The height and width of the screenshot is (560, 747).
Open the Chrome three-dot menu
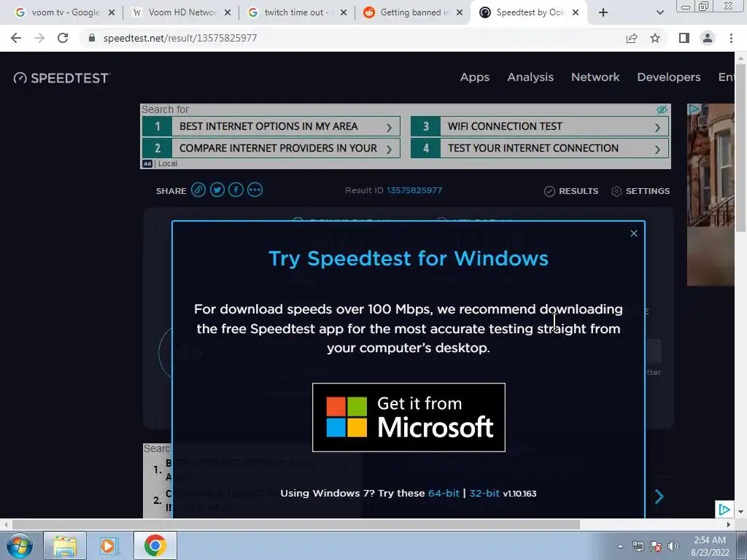click(x=731, y=38)
